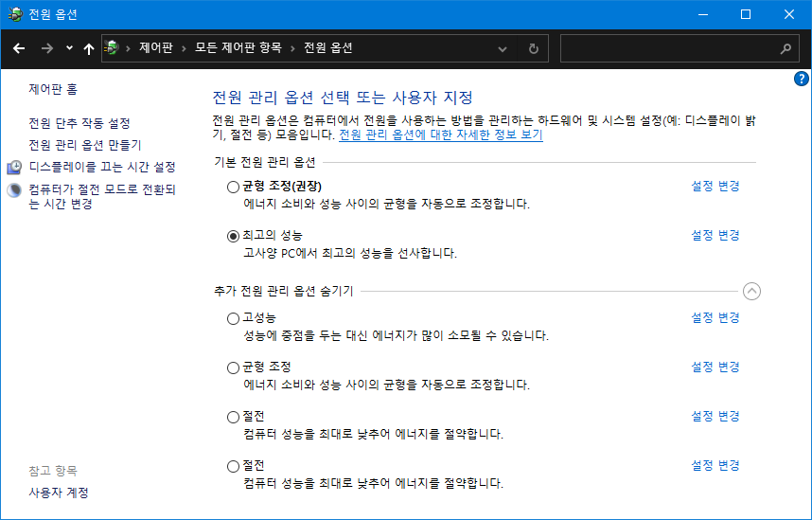Open 사용자 계정 under 참고 항목
The width and height of the screenshot is (812, 520).
pyautogui.click(x=59, y=493)
